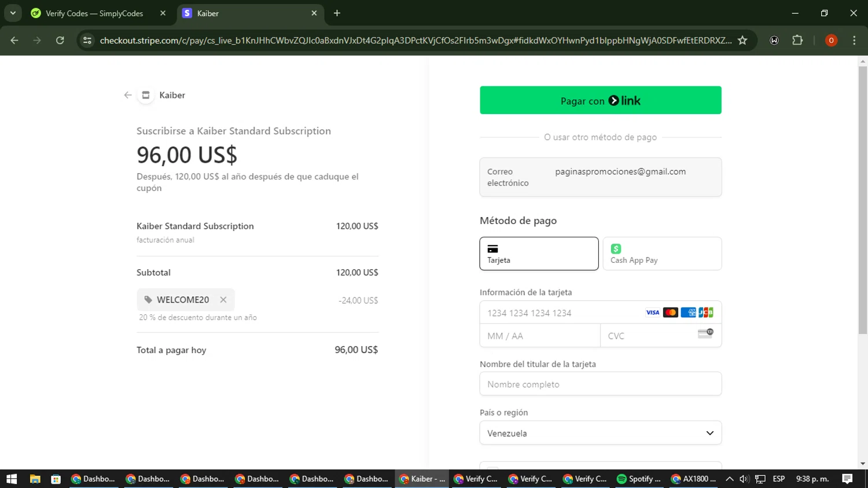Open site information icon in address bar
Screen dimensions: 868x488
87,41
